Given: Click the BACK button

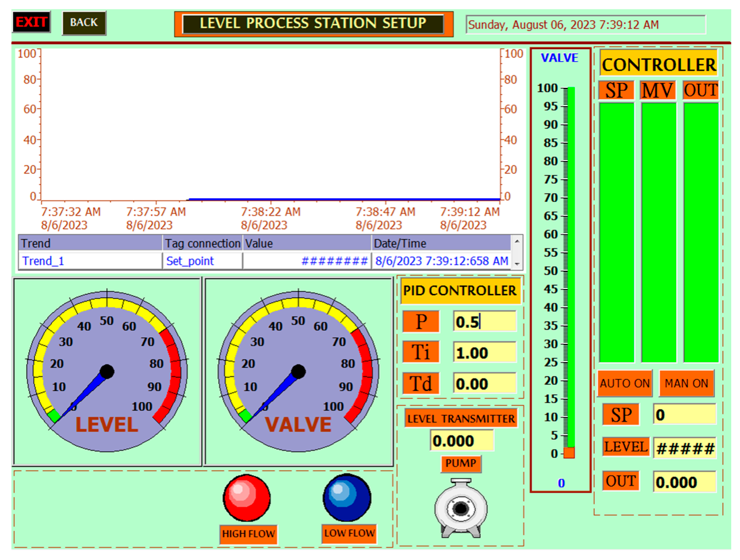Looking at the screenshot, I should coord(83,22).
